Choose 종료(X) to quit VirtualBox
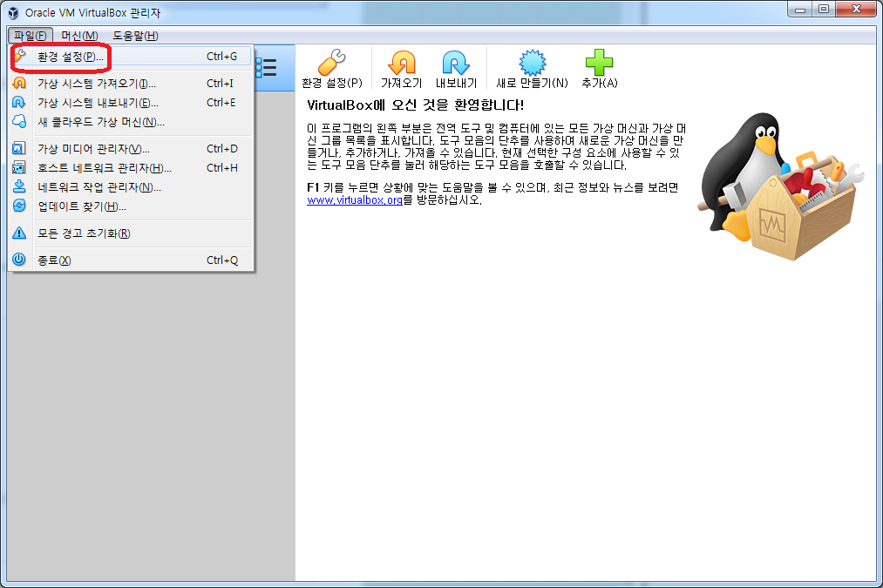Screen dimensions: 883x588 coord(131,260)
